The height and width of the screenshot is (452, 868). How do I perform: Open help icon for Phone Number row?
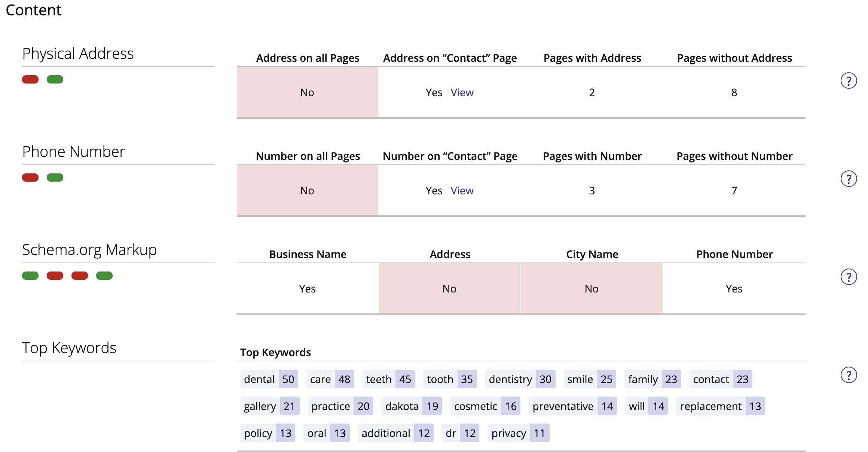click(849, 179)
